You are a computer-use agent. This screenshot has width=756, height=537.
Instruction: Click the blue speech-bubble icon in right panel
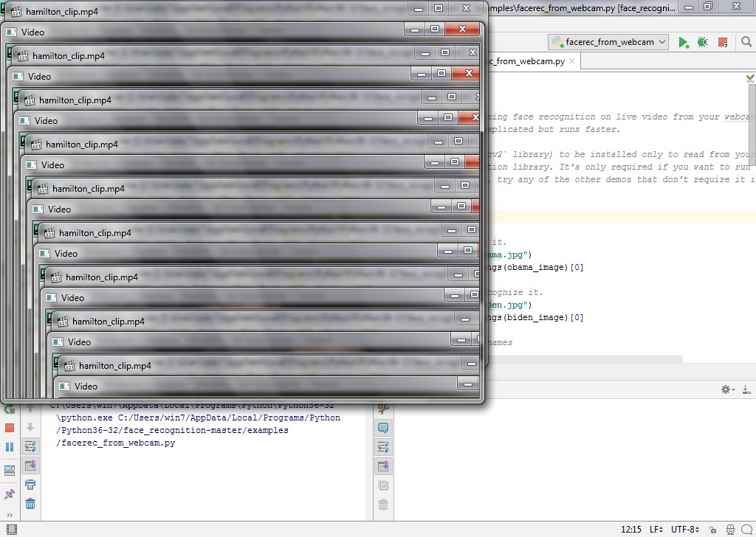383,428
